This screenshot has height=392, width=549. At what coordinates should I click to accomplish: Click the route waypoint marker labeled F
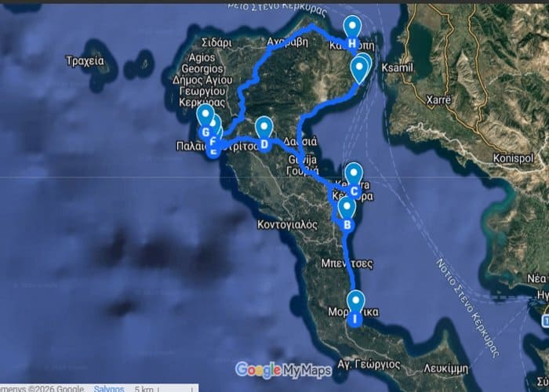tap(213, 143)
